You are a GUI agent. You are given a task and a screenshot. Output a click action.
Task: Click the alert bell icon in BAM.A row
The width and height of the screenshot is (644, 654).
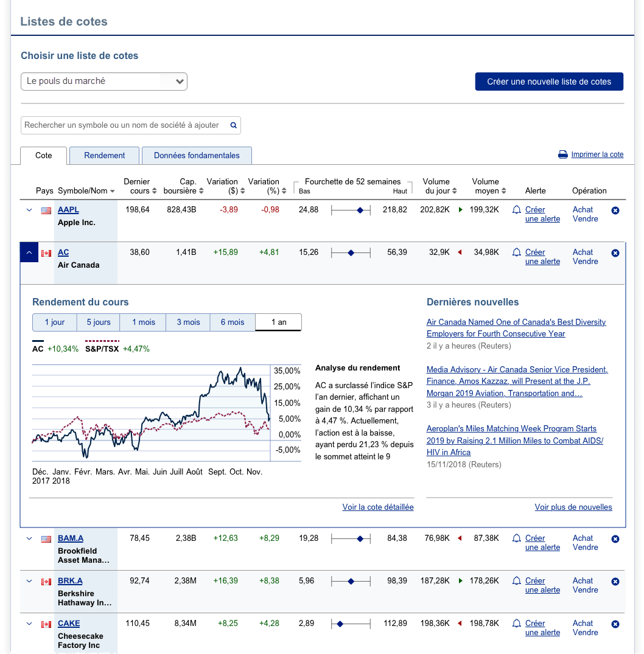(516, 538)
